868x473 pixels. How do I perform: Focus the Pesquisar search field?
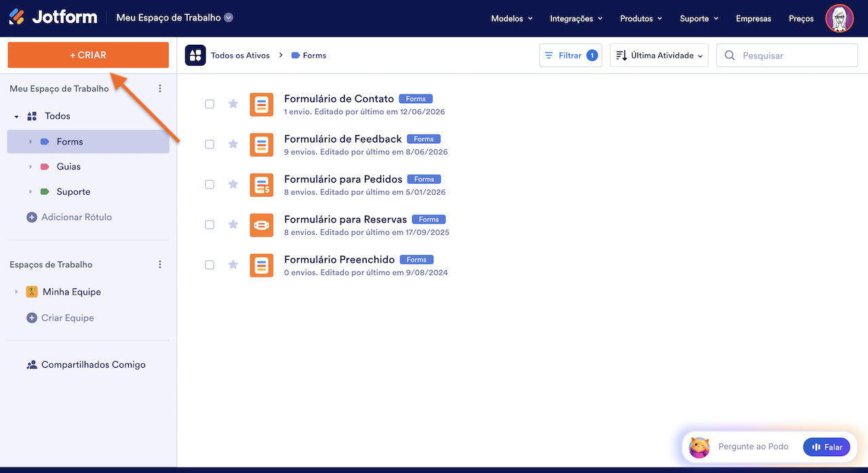(787, 56)
